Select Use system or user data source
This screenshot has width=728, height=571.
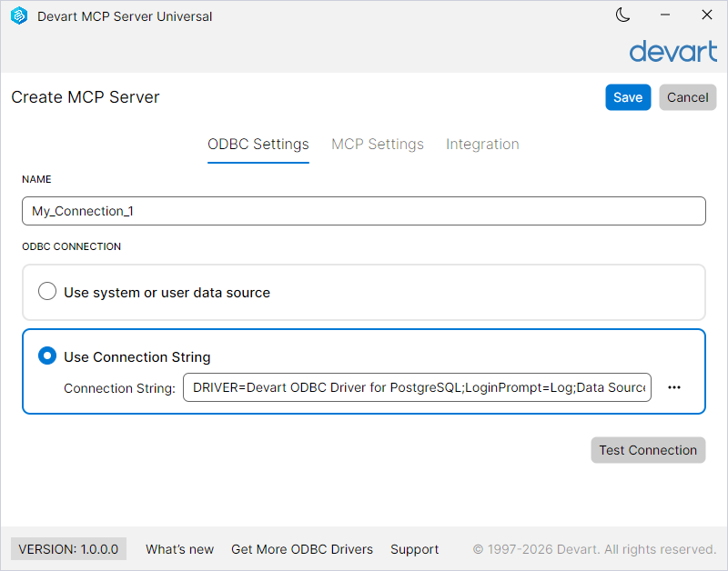[47, 291]
